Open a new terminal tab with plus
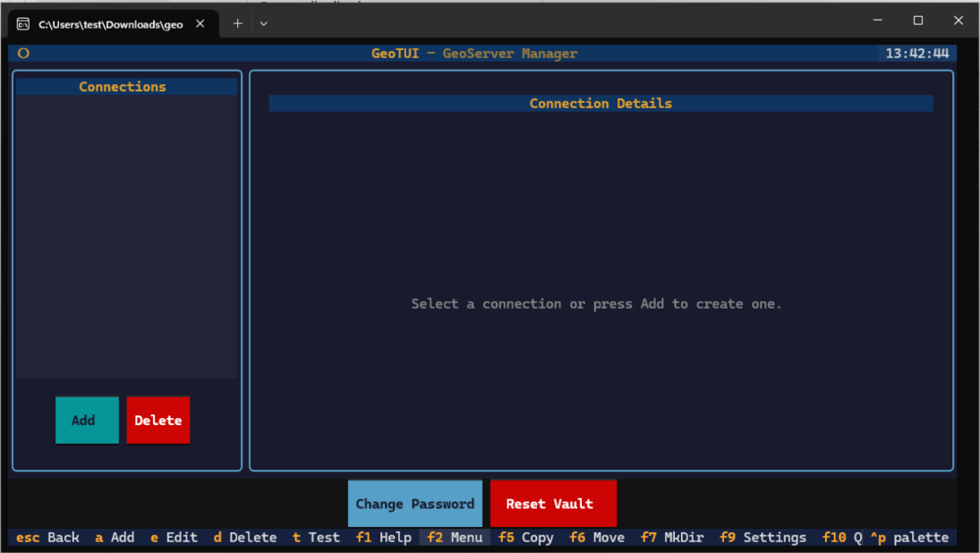The height and width of the screenshot is (553, 980). [237, 24]
